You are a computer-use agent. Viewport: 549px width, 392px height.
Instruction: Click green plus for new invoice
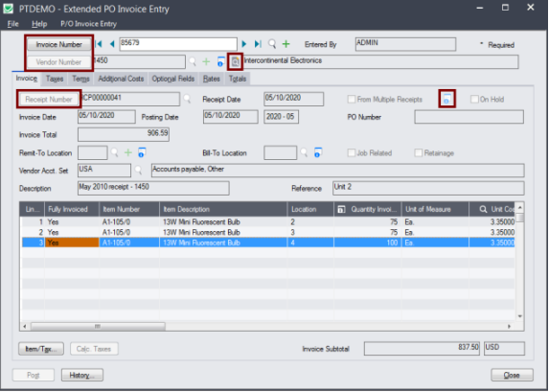[286, 44]
